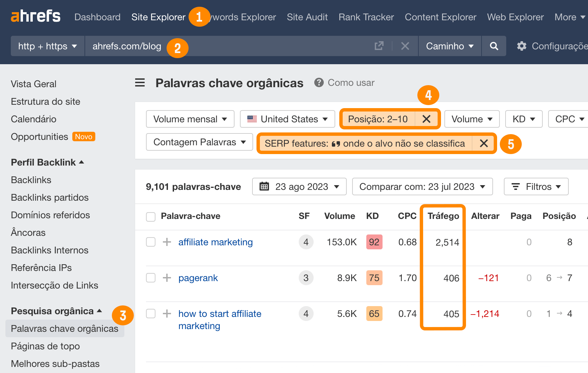The width and height of the screenshot is (588, 373).
Task: Select all keywords via the header checkbox
Action: click(x=150, y=217)
